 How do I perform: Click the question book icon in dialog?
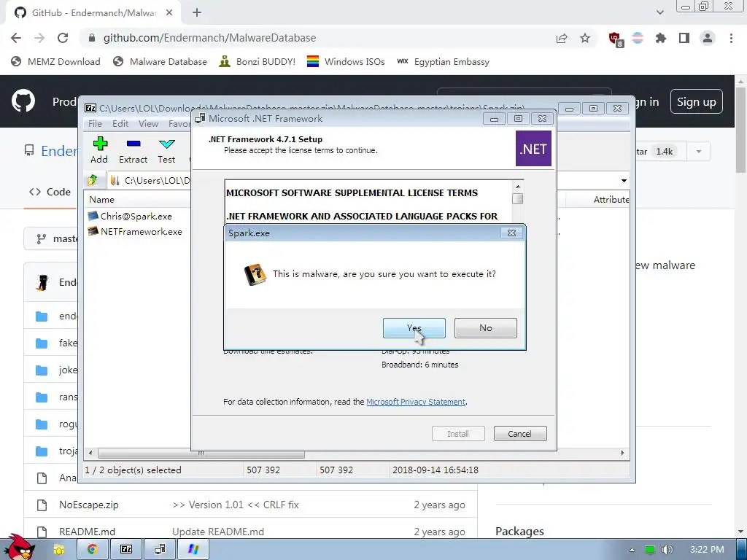255,274
